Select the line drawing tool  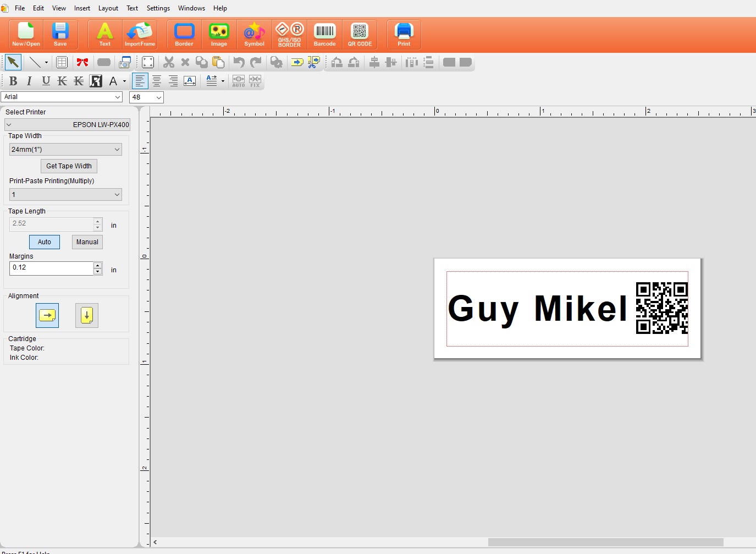(35, 63)
